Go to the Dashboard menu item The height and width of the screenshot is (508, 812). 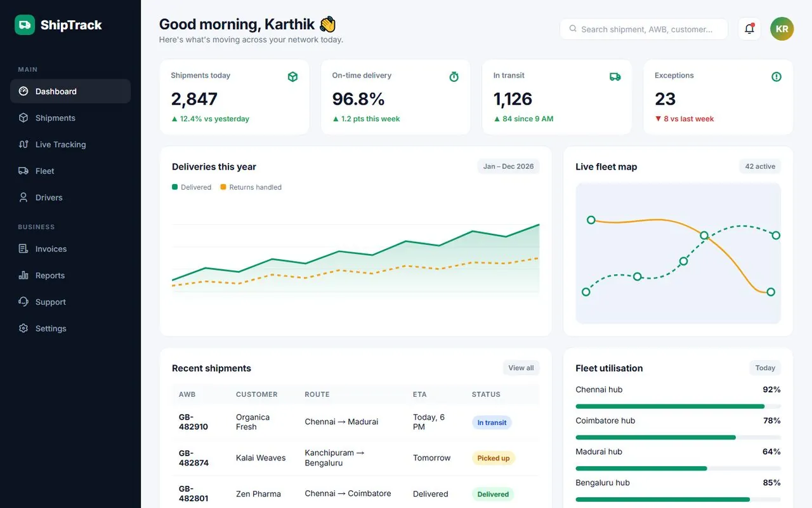[70, 91]
